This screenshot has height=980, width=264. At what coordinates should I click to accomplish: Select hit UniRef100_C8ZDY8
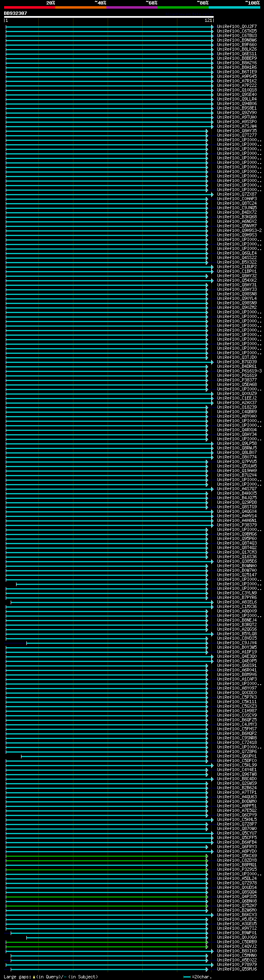(237, 860)
